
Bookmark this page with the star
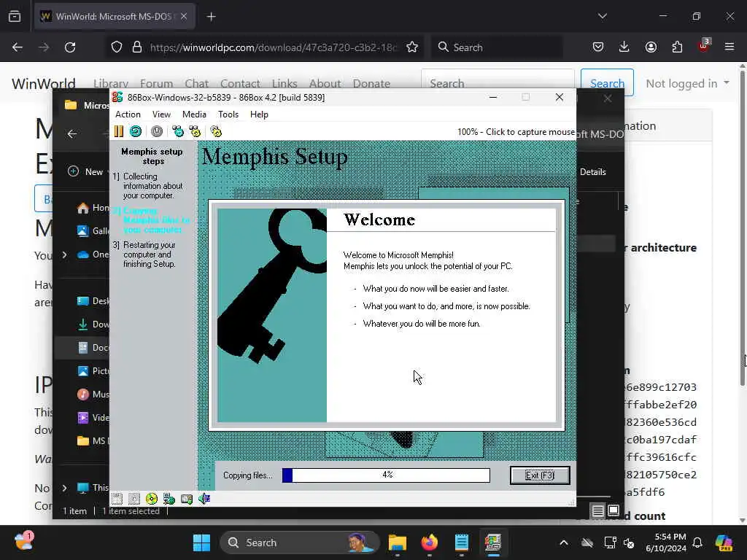pyautogui.click(x=412, y=47)
